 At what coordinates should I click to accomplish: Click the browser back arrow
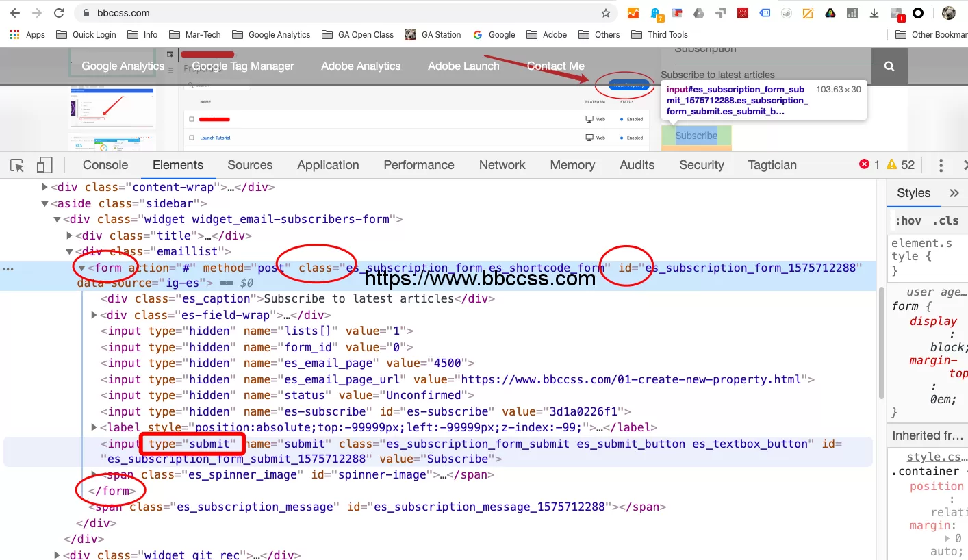pos(15,13)
